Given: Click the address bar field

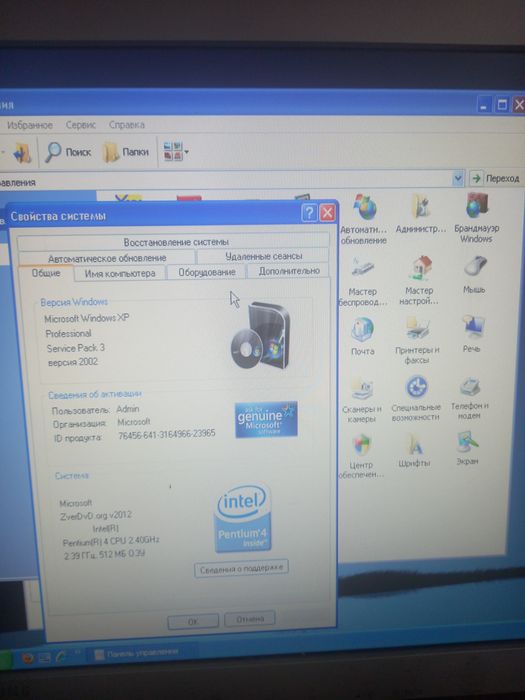Looking at the screenshot, I should (225, 180).
